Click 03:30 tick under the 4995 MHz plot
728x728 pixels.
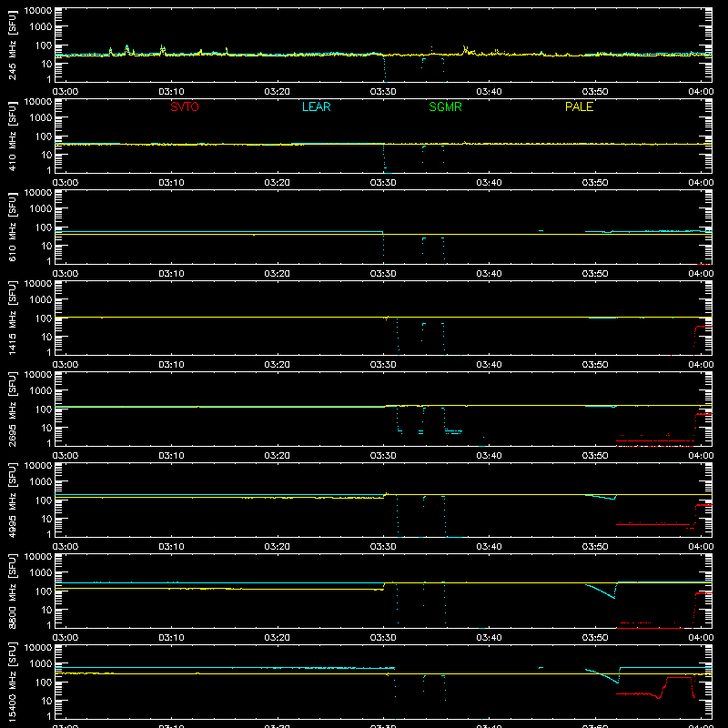[x=383, y=547]
